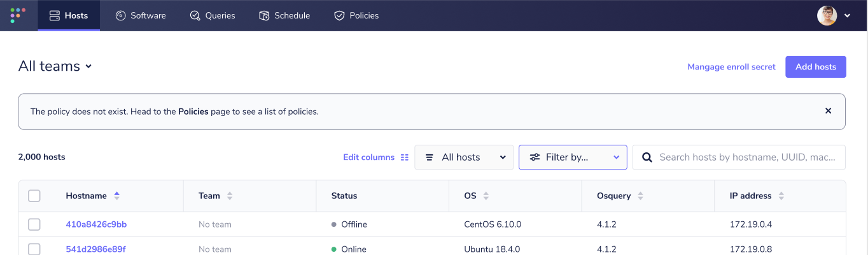Click IP address 172.19.0.8
The height and width of the screenshot is (255, 868).
751,249
